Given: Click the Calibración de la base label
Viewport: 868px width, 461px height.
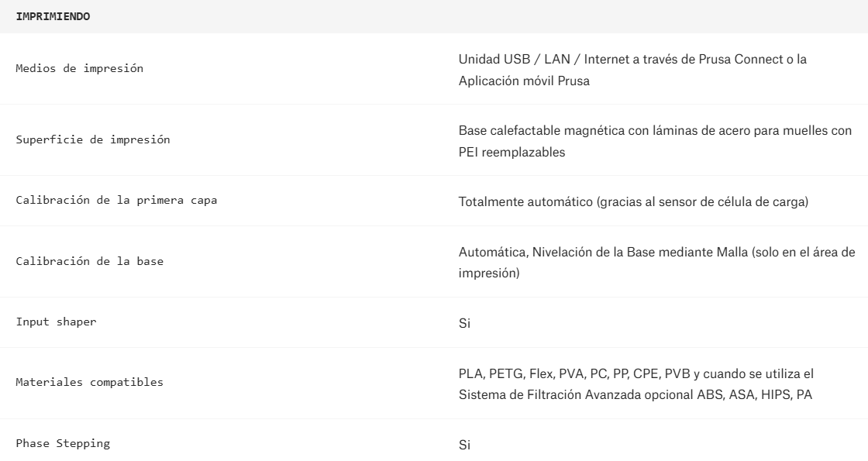Looking at the screenshot, I should coord(90,261).
